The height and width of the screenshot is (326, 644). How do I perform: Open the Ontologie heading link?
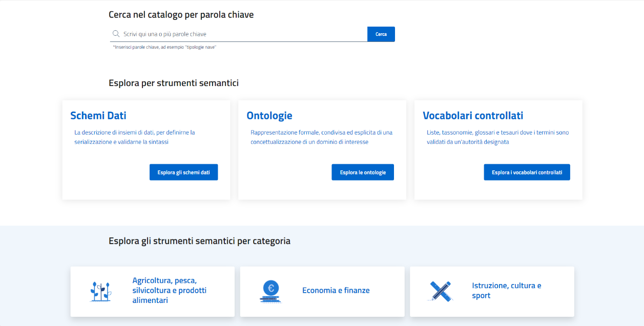pos(269,116)
